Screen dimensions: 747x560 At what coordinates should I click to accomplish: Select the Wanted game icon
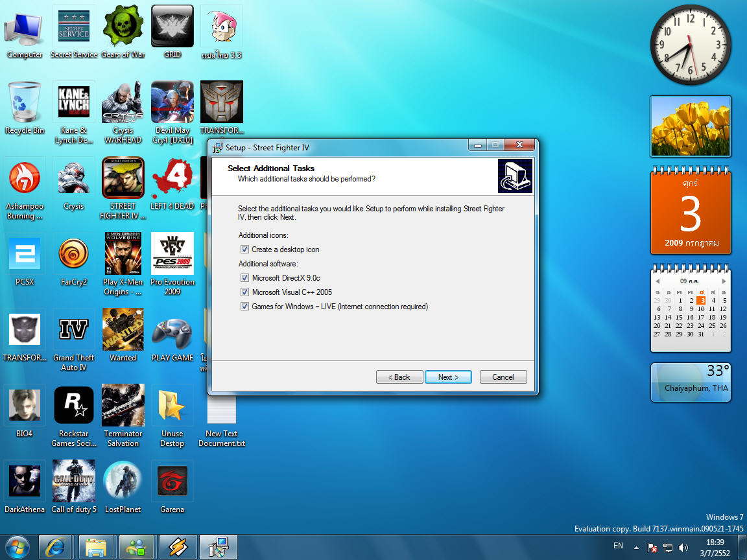pyautogui.click(x=123, y=336)
